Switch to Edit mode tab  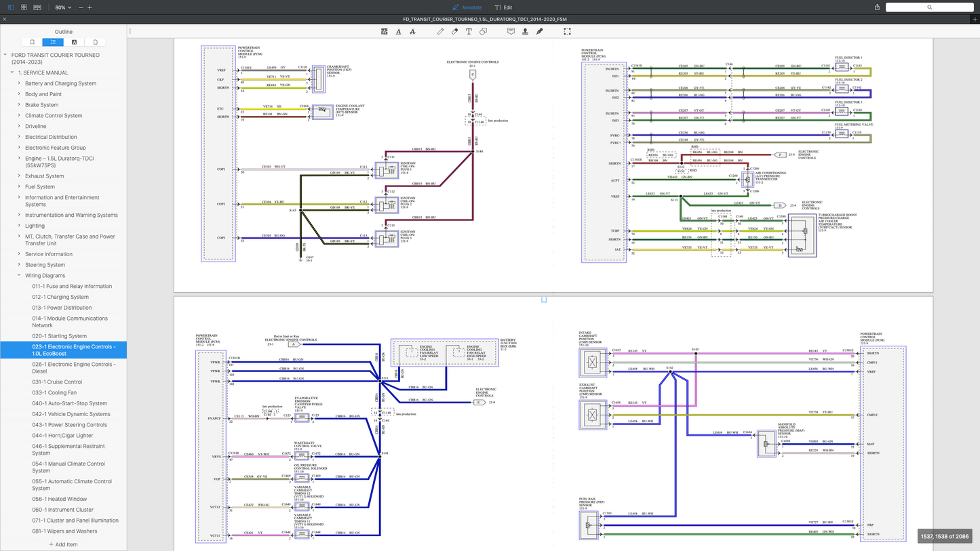pyautogui.click(x=503, y=7)
